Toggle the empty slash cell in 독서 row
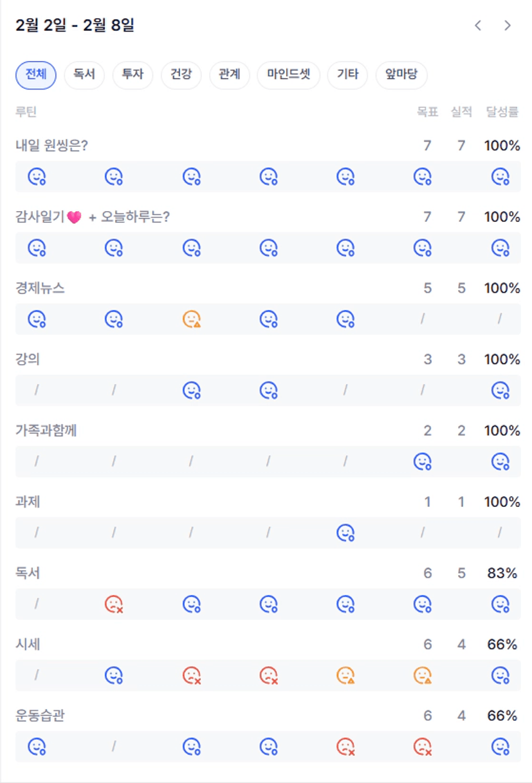 pyautogui.click(x=37, y=604)
